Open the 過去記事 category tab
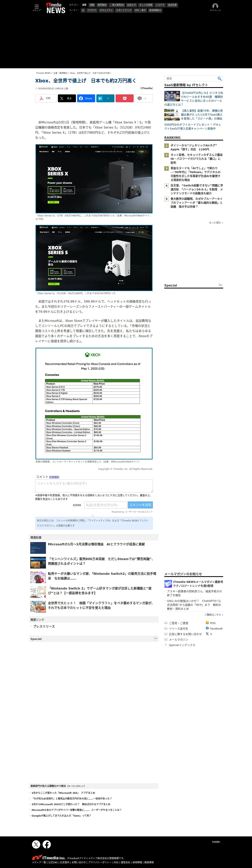Image resolution: width=252 pixels, height=868 pixels. click(x=172, y=5)
